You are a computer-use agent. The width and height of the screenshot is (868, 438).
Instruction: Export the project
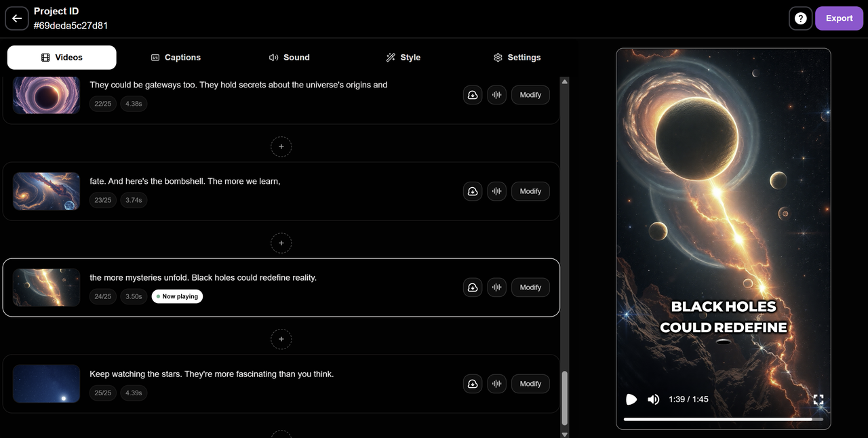tap(839, 18)
